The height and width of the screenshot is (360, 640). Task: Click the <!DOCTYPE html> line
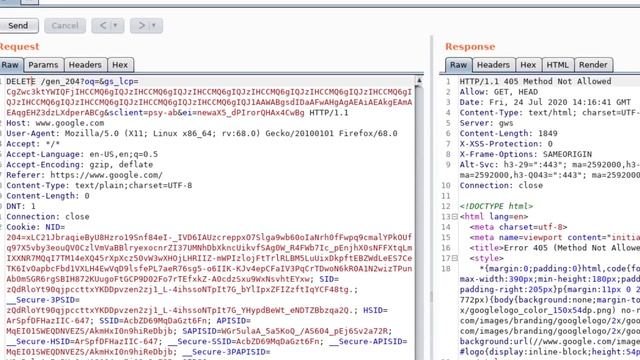pyautogui.click(x=496, y=207)
